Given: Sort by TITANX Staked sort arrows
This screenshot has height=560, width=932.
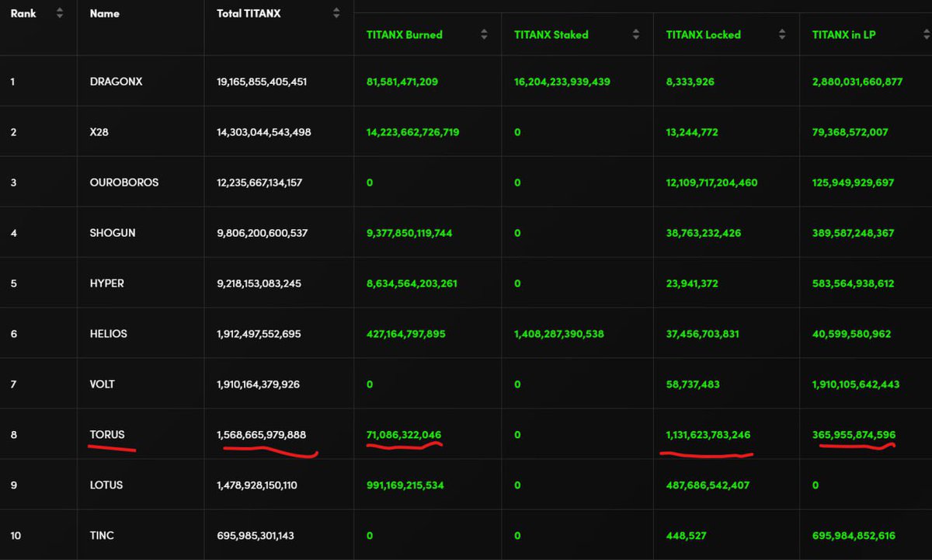Looking at the screenshot, I should (636, 34).
